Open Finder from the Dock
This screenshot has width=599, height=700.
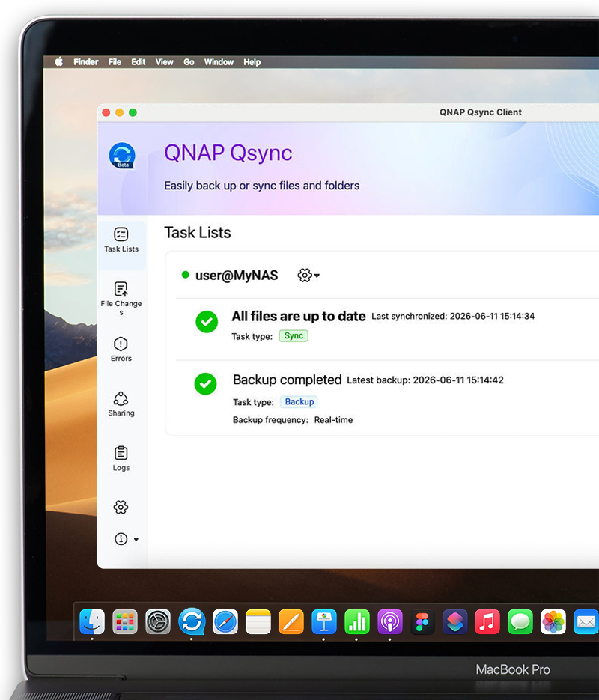[92, 621]
